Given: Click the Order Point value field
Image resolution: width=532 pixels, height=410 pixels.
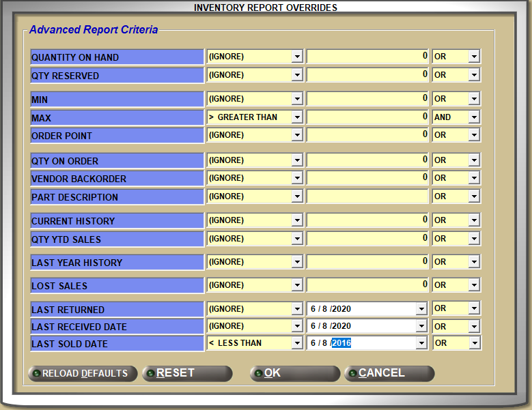Looking at the screenshot, I should 367,135.
